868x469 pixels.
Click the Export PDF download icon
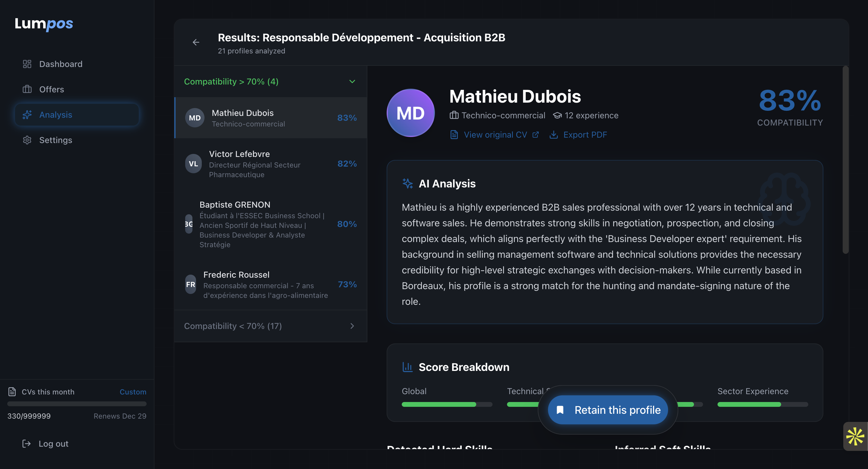553,135
